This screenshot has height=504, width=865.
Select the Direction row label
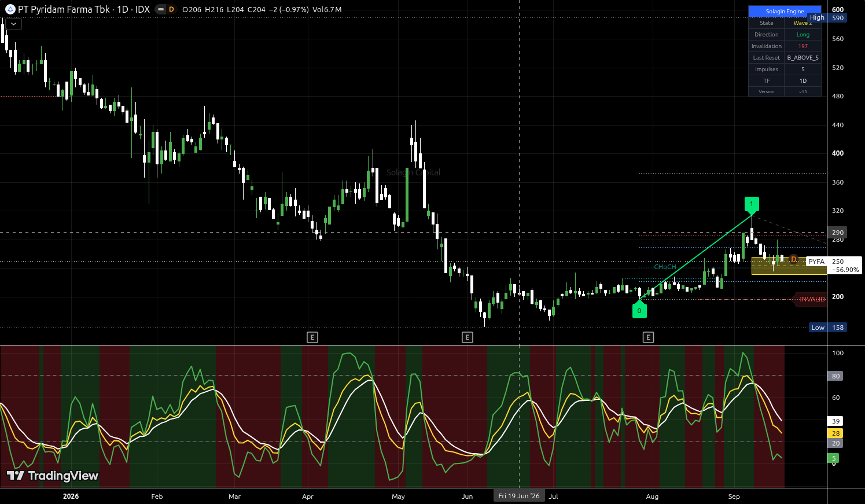coord(767,35)
